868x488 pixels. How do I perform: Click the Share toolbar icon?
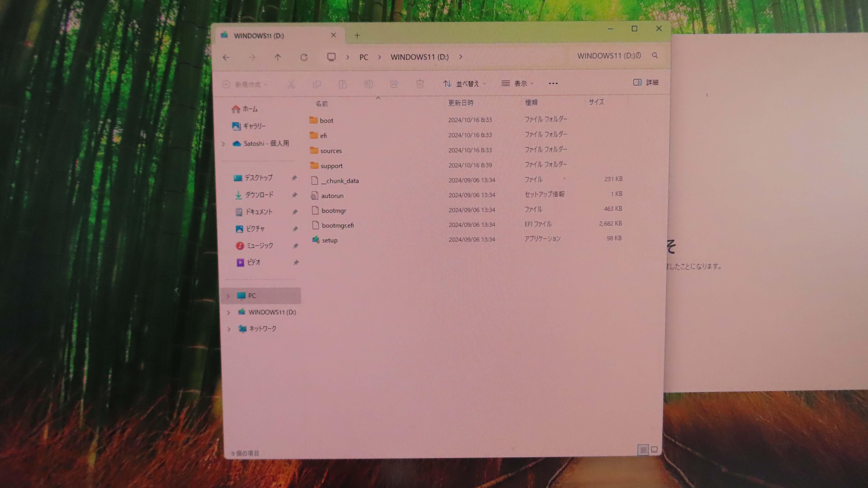tap(394, 84)
